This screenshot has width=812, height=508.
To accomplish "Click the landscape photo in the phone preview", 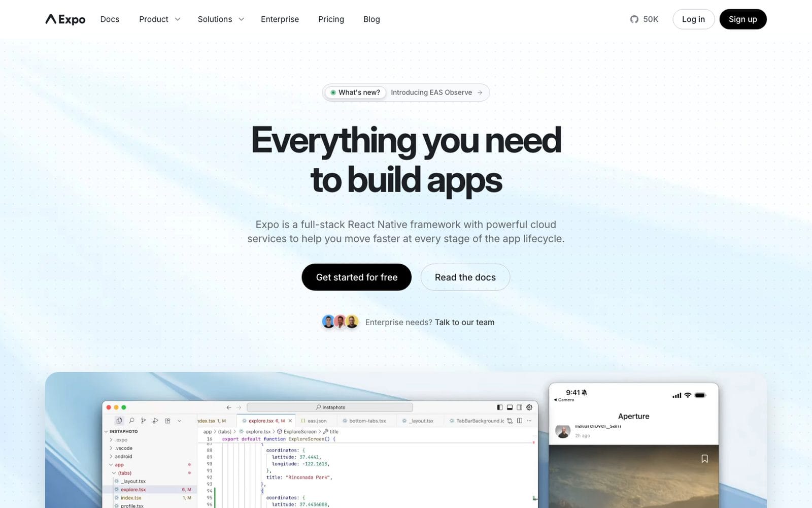I will 633,477.
